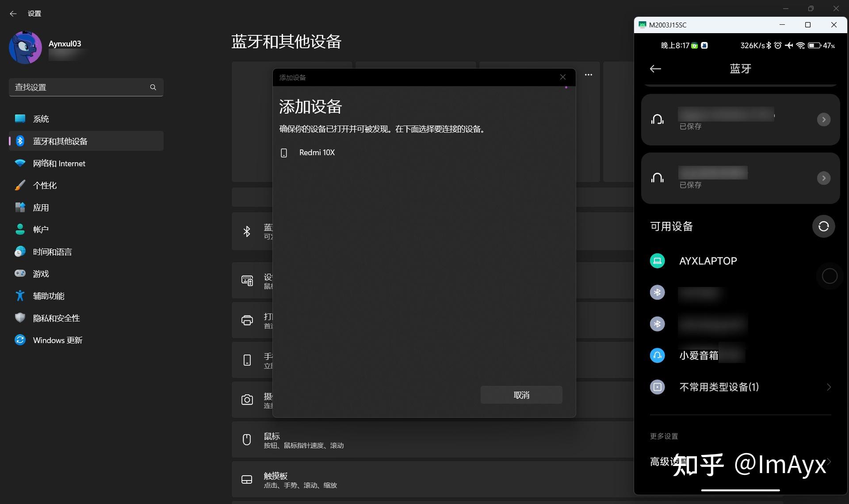
Task: Open 辅助功能 settings page
Action: point(86,296)
